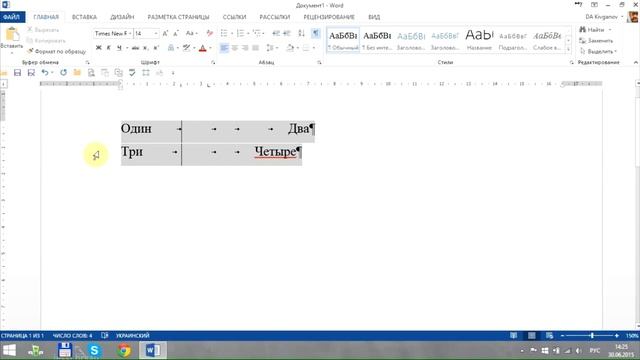Click the ЧИСЛО СЛОВ: 4 word count
The width and height of the screenshot is (640, 360).
pyautogui.click(x=72, y=336)
